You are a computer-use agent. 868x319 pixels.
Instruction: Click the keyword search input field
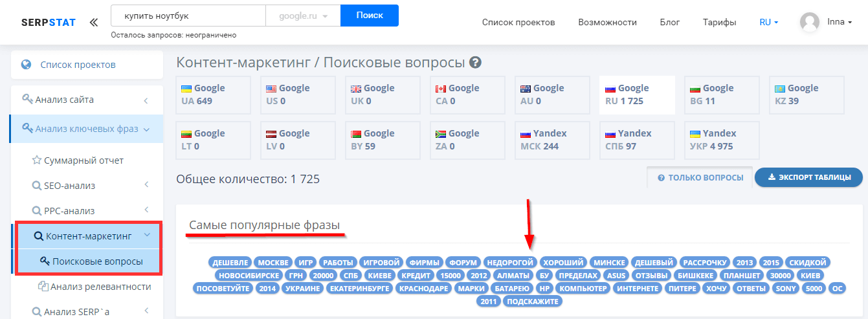pyautogui.click(x=188, y=16)
